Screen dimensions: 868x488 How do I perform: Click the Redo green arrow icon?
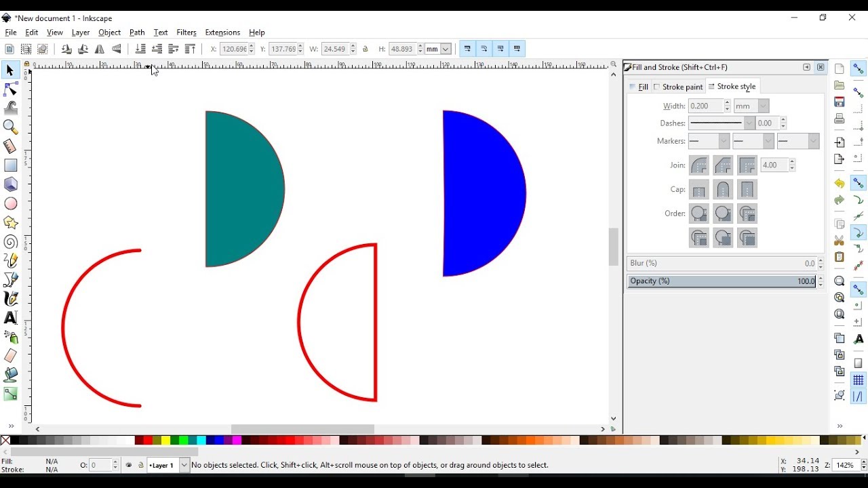tap(840, 201)
